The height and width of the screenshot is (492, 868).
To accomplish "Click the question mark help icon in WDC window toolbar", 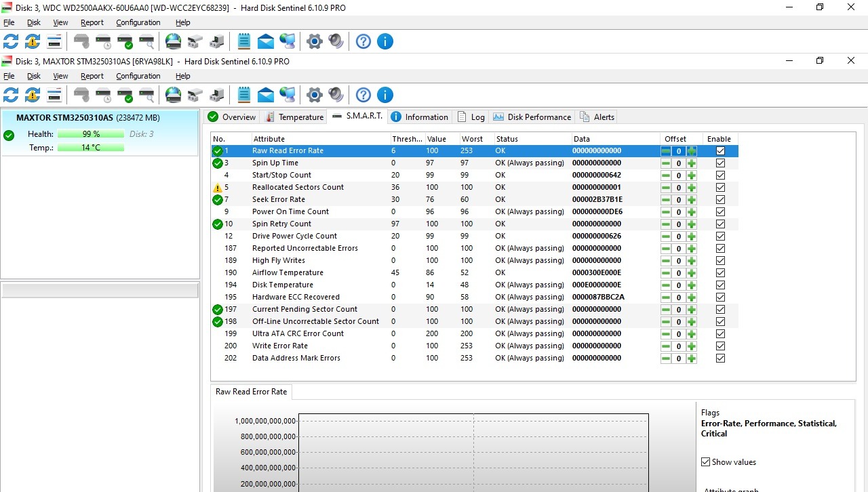I will pos(363,41).
